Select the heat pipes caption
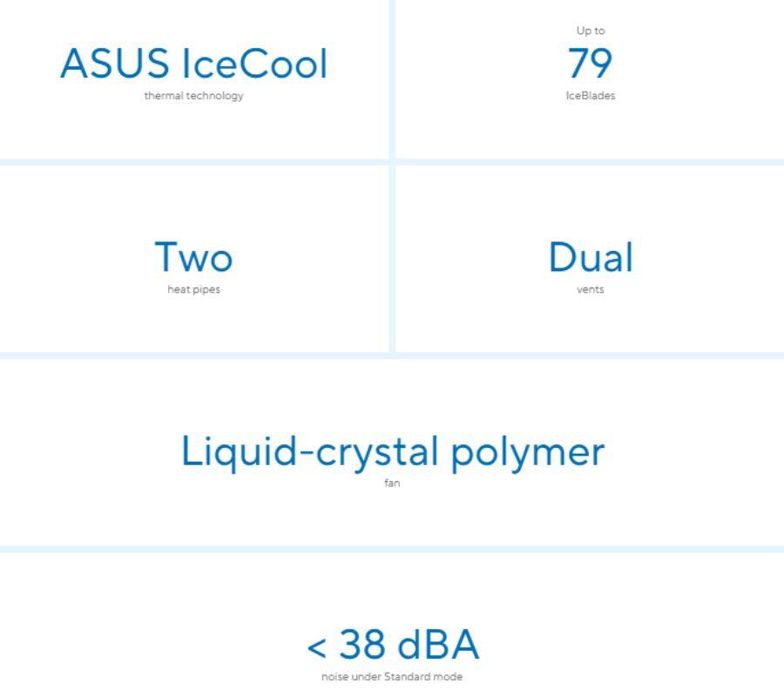 pyautogui.click(x=193, y=289)
